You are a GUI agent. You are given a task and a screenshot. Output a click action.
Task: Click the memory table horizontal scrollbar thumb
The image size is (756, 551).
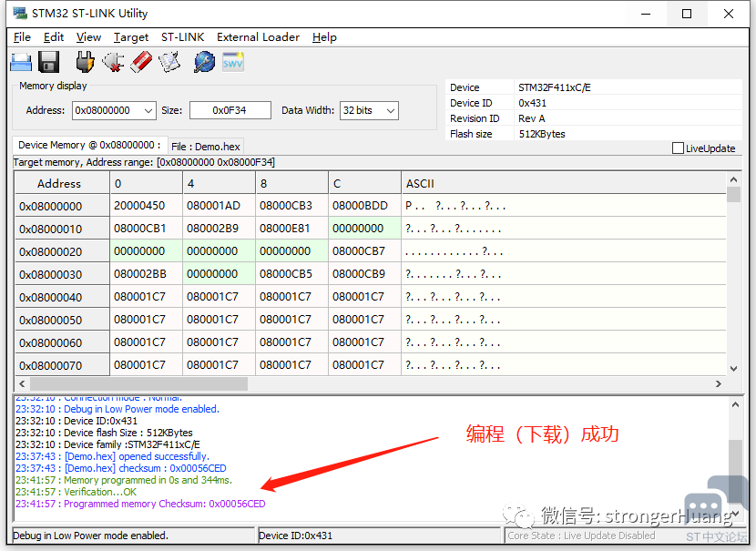pos(138,383)
